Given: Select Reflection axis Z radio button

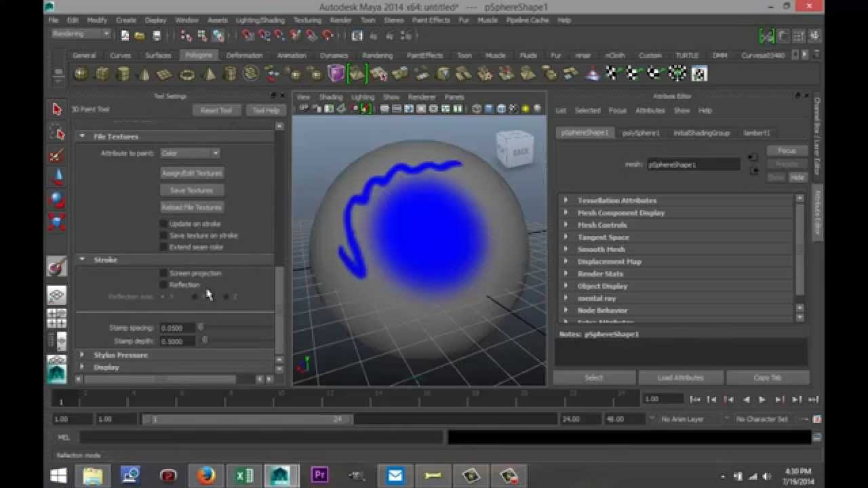Looking at the screenshot, I should pyautogui.click(x=226, y=296).
